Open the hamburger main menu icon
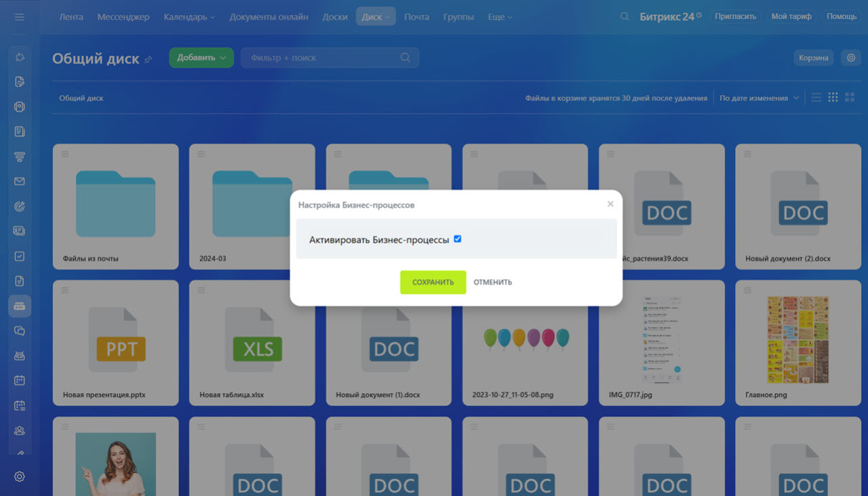Image resolution: width=868 pixels, height=496 pixels. pyautogui.click(x=19, y=17)
